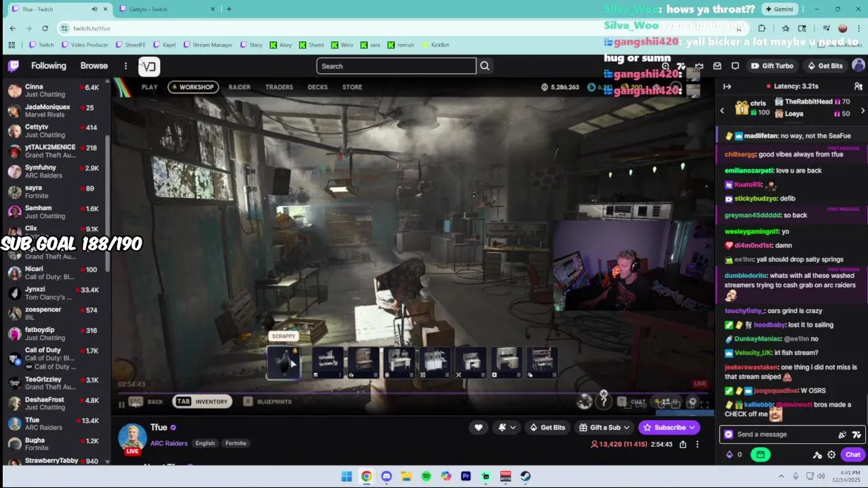The image size is (868, 488).
Task: Open the 7TV emote menu in chat
Action: [856, 434]
